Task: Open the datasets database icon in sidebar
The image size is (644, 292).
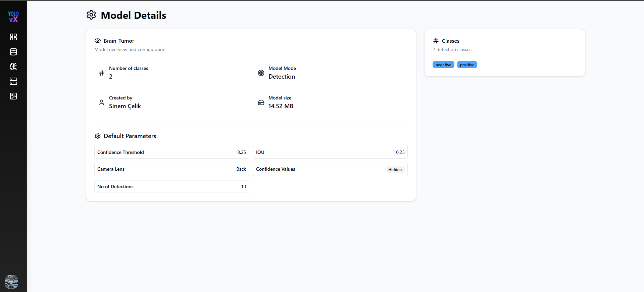Action: click(x=13, y=52)
